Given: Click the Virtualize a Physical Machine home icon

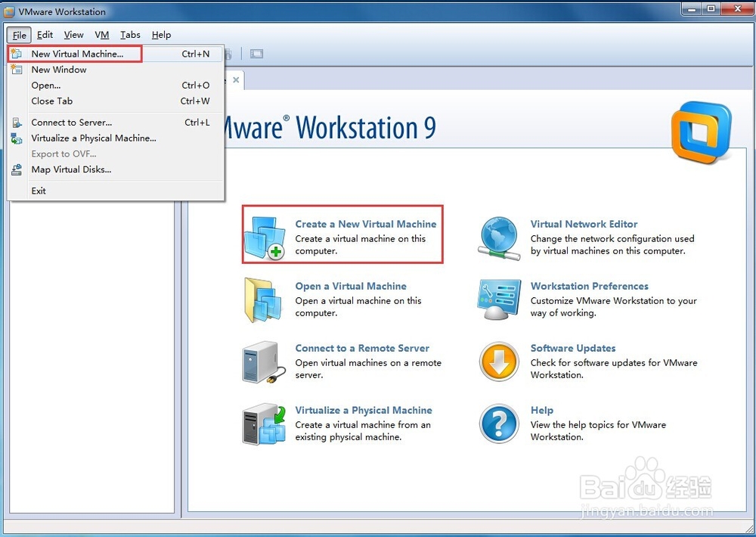Looking at the screenshot, I should coord(264,424).
